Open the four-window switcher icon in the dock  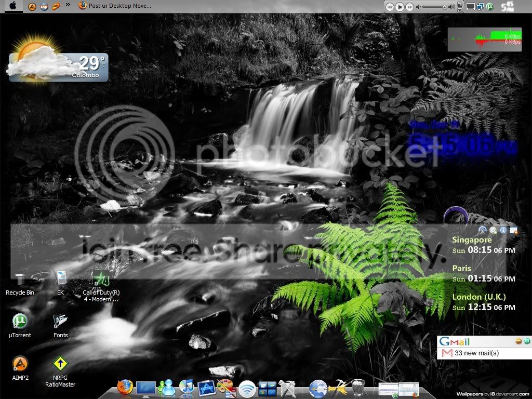(268, 389)
